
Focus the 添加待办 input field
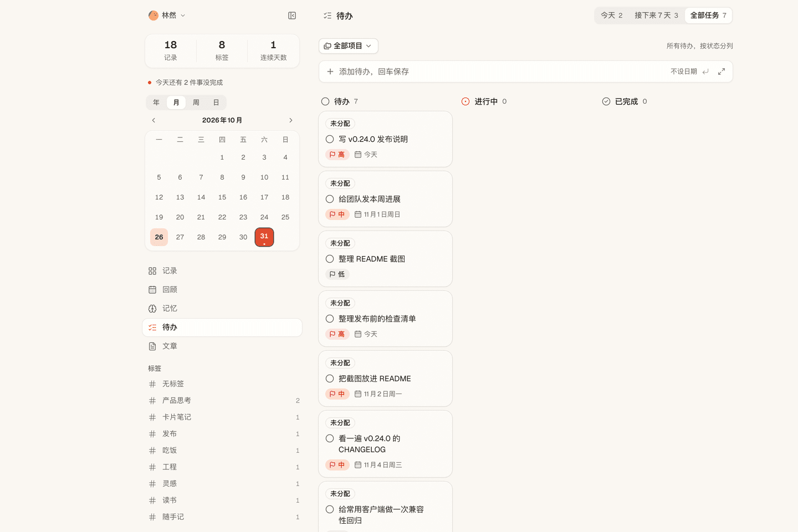tap(499, 71)
